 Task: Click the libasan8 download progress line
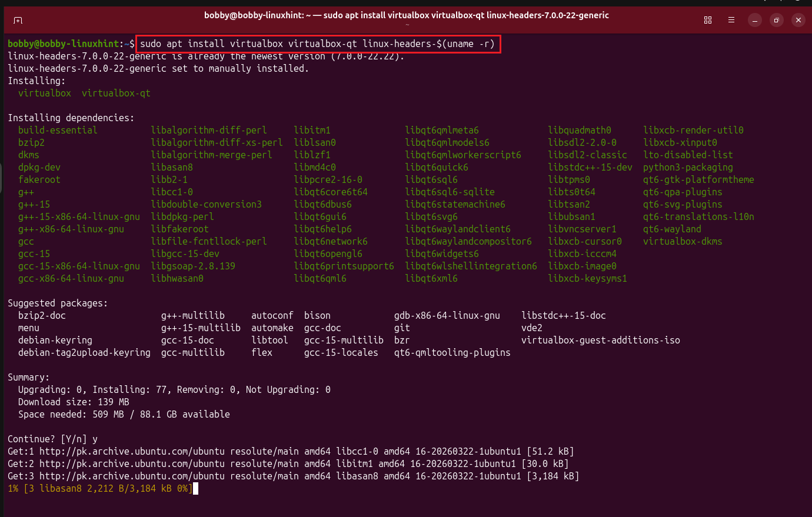tap(100, 488)
